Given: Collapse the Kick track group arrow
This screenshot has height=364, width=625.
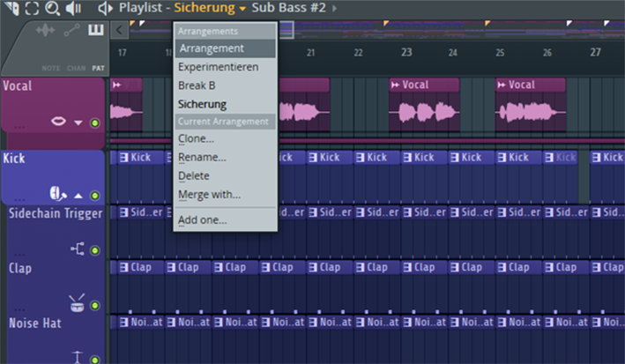Looking at the screenshot, I should 78,194.
